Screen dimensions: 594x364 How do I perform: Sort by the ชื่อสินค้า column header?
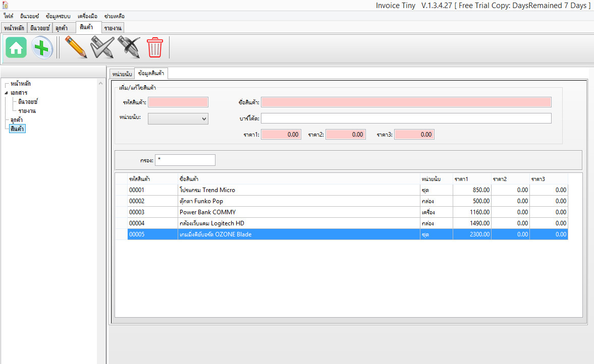[299, 179]
